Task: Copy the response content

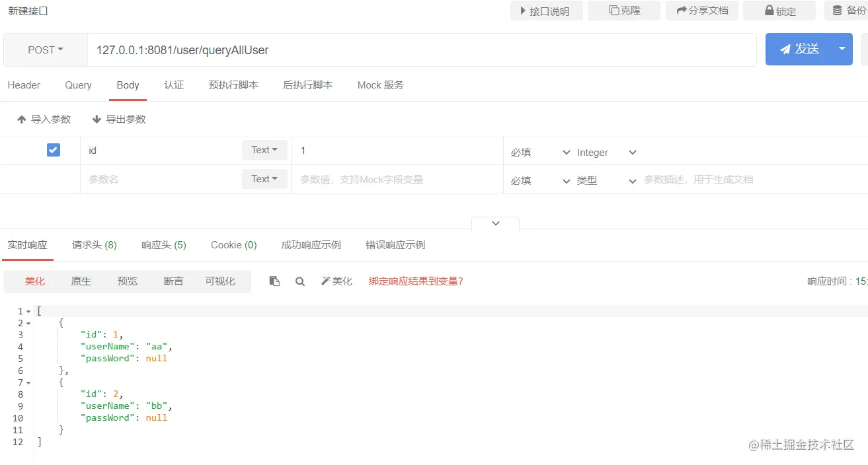Action: 274,281
